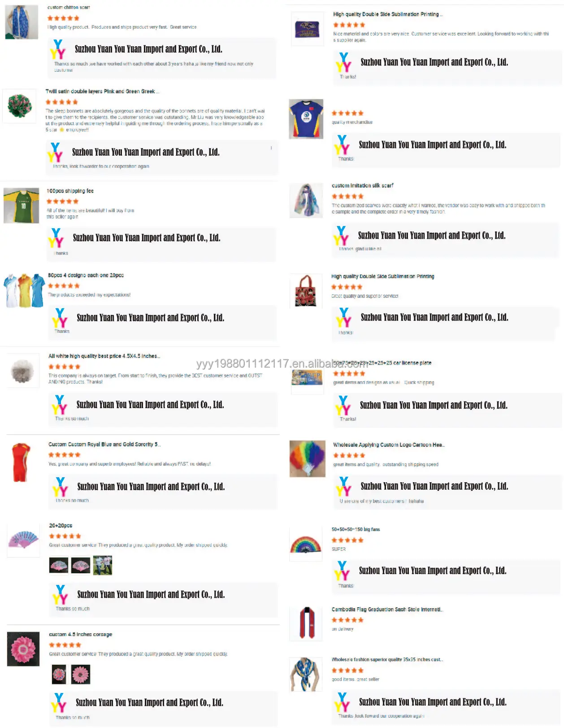Viewport: 564px width, 728px height.
Task: Click the 'custom imitation silk scarf' title
Action: (362, 185)
